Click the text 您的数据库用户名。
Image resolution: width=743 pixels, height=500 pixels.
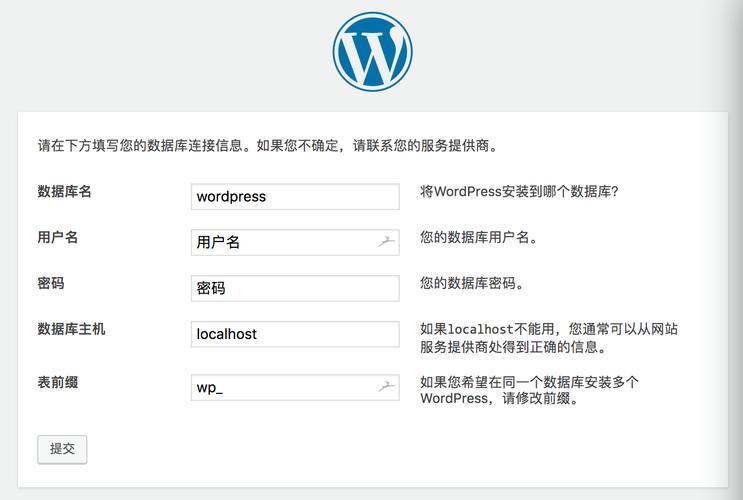click(x=479, y=237)
